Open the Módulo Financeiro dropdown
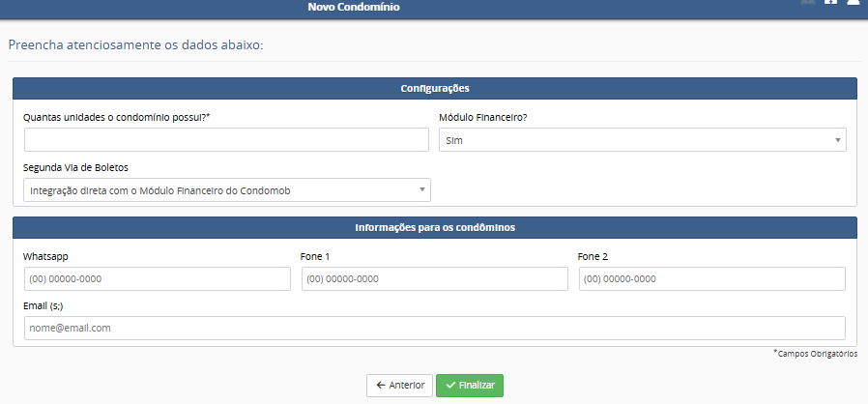The image size is (868, 404). 643,140
